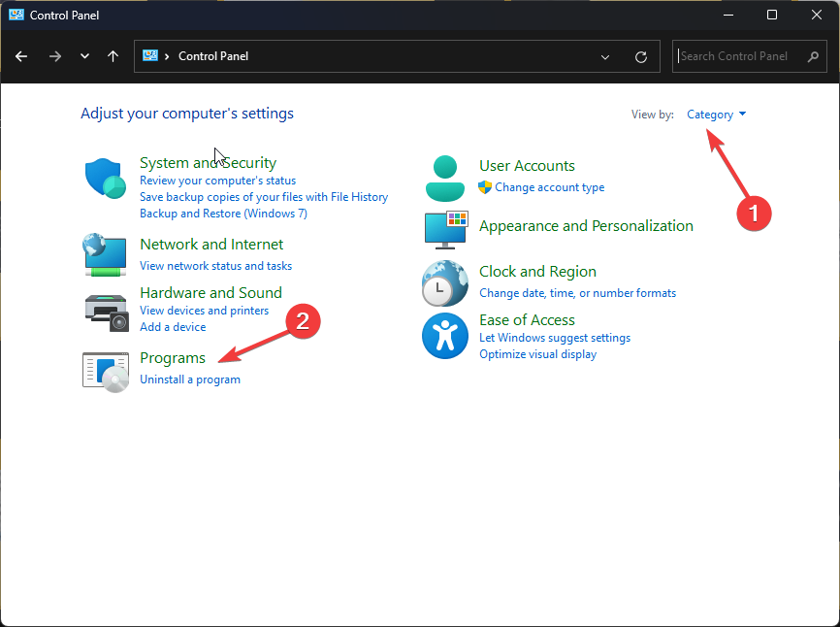Expand the View by Category dropdown

tap(716, 115)
